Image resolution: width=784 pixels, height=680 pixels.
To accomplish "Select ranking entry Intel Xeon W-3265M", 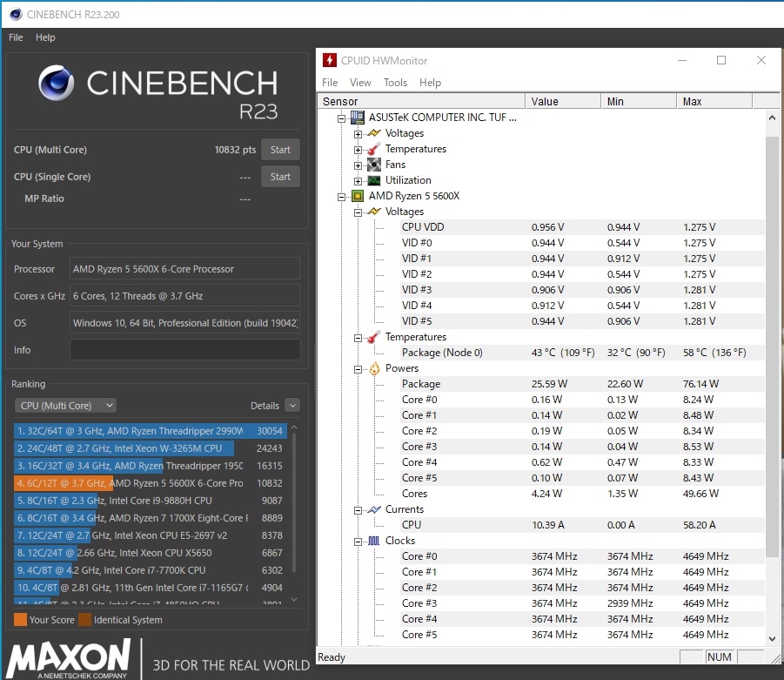I will (x=150, y=448).
